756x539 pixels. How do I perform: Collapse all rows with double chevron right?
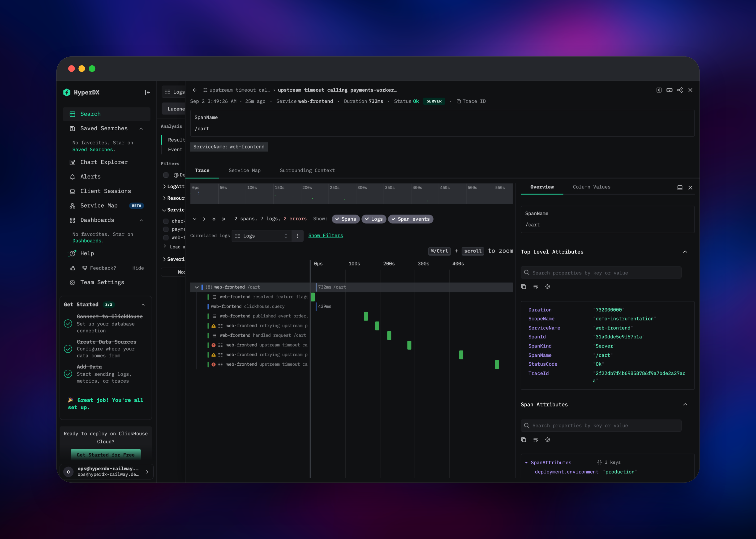click(x=224, y=219)
